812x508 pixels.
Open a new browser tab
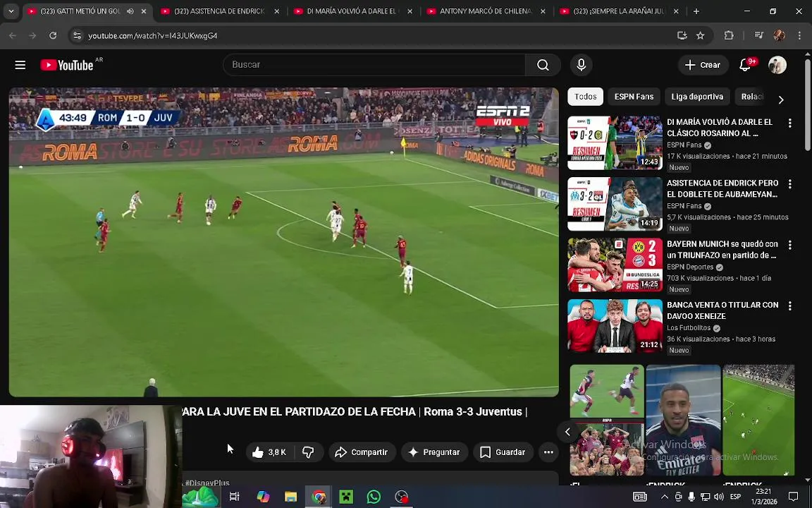coord(696,11)
